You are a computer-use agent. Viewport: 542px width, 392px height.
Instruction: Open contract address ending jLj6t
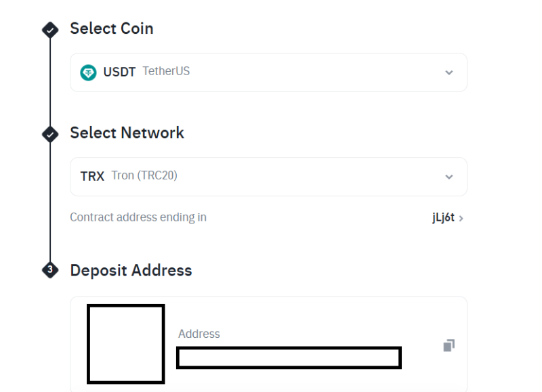pos(447,217)
